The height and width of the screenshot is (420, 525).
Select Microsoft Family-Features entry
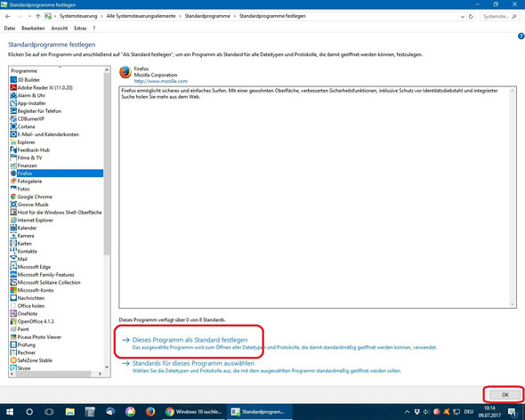click(46, 275)
